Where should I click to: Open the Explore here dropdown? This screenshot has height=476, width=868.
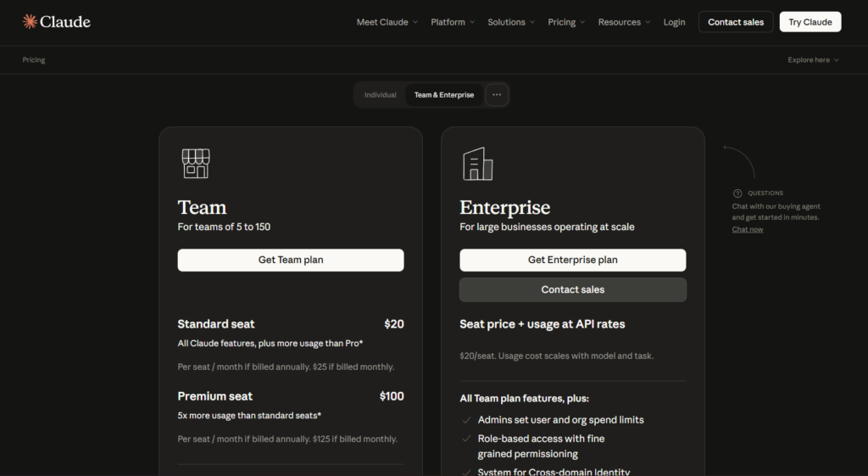click(813, 60)
